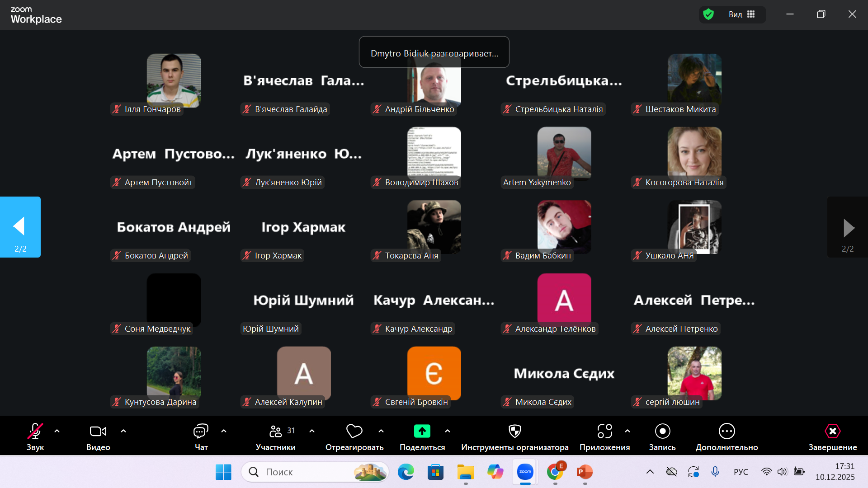
Task: Turn on camera via Видео button
Action: [x=98, y=432]
